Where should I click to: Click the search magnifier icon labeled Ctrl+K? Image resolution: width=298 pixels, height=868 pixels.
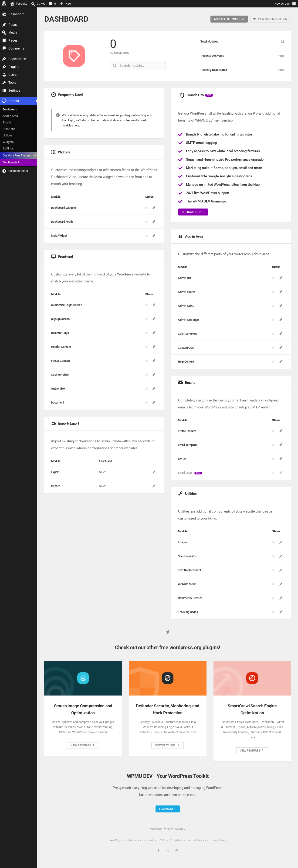tap(33, 4)
